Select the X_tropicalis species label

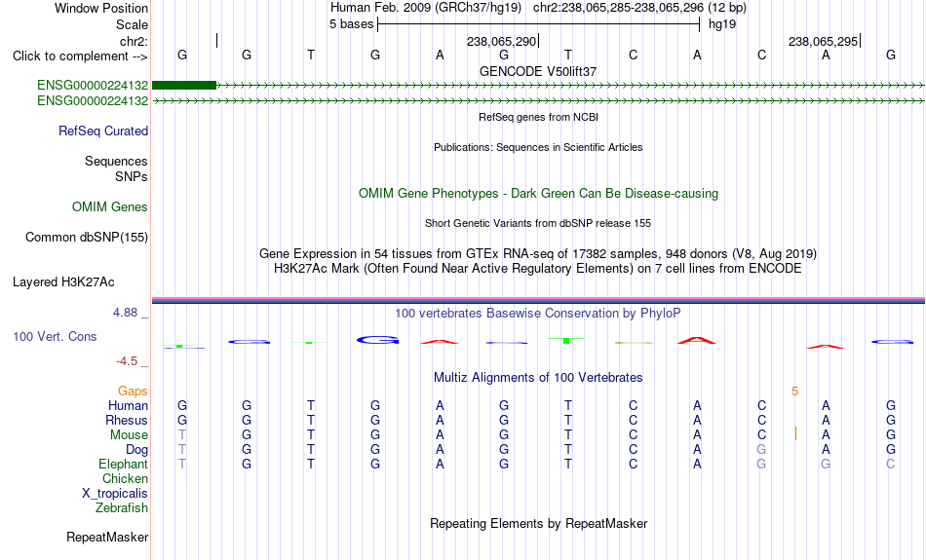click(x=115, y=494)
